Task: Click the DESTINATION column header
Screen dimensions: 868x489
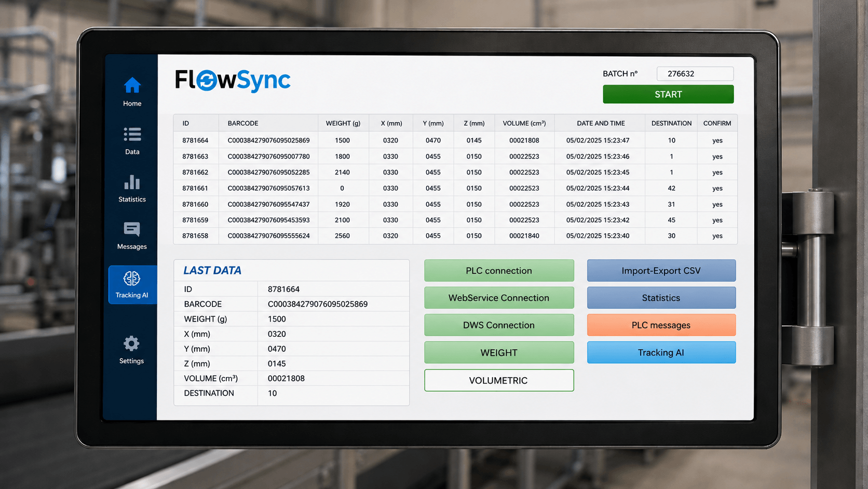Action: point(672,123)
